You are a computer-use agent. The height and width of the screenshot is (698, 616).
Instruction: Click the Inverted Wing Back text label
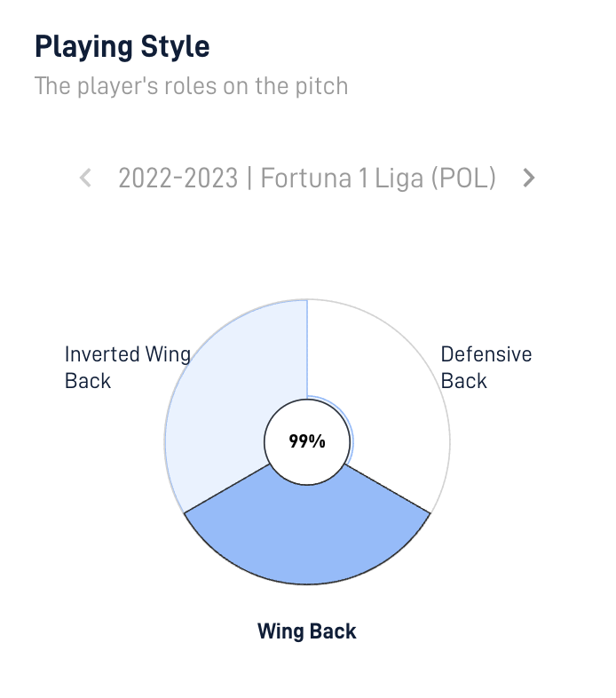tap(128, 368)
